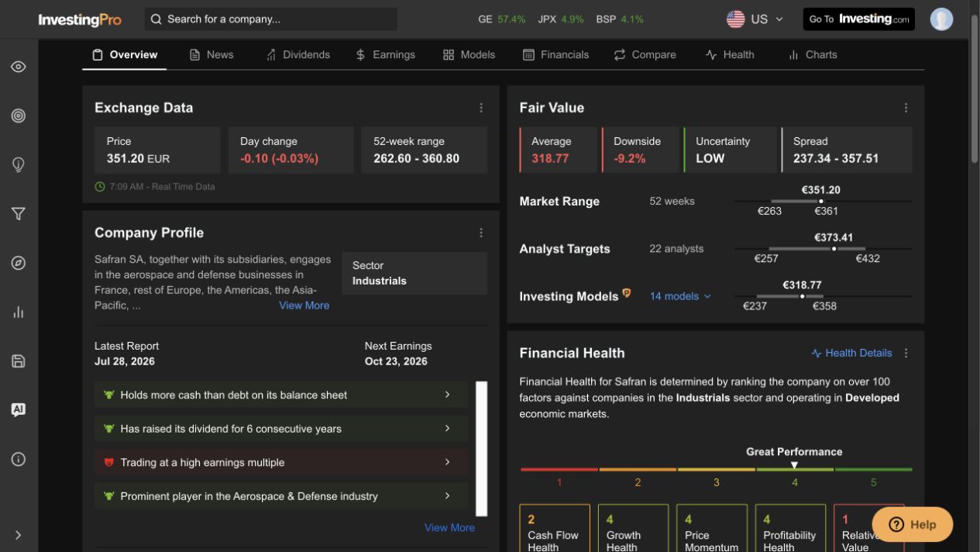The width and height of the screenshot is (980, 552).
Task: Click the page vertical scrollbar
Action: click(x=975, y=89)
